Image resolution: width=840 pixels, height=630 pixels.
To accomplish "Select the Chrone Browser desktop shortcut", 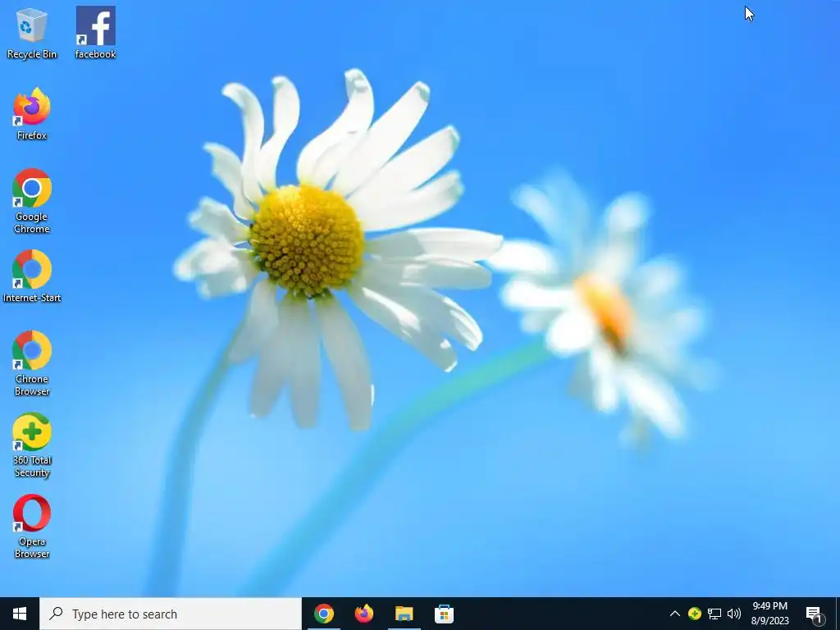I will (32, 363).
